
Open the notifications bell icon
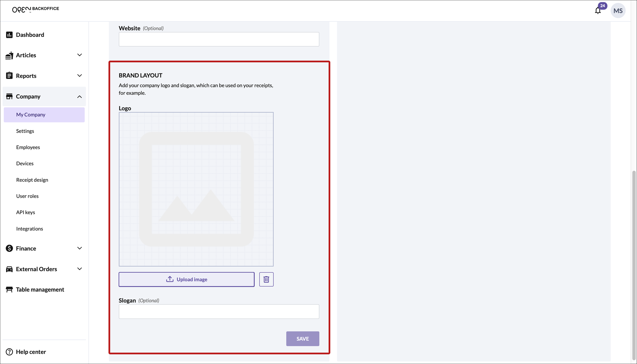(x=598, y=11)
